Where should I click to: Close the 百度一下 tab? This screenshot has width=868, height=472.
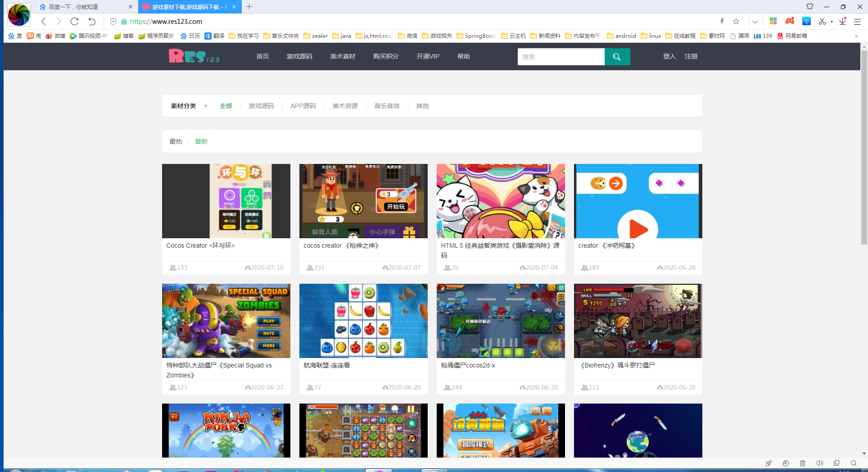(131, 7)
